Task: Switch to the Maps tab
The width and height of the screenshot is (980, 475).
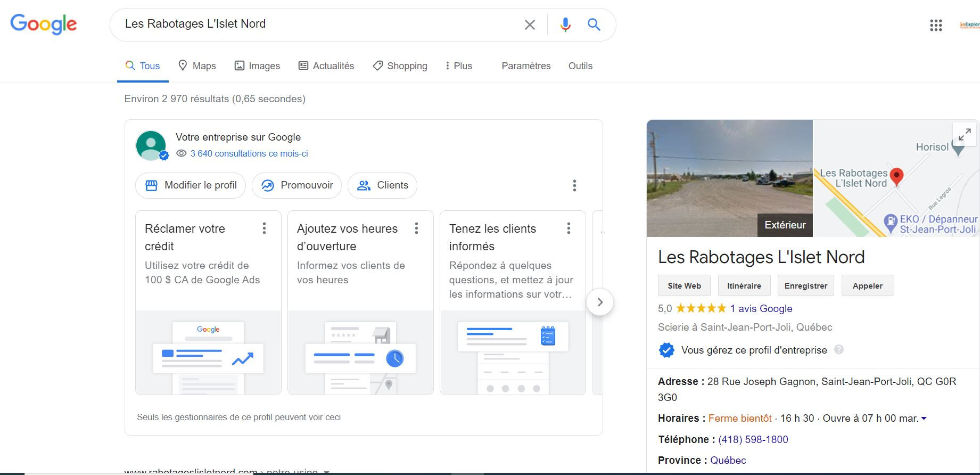Action: [x=197, y=66]
